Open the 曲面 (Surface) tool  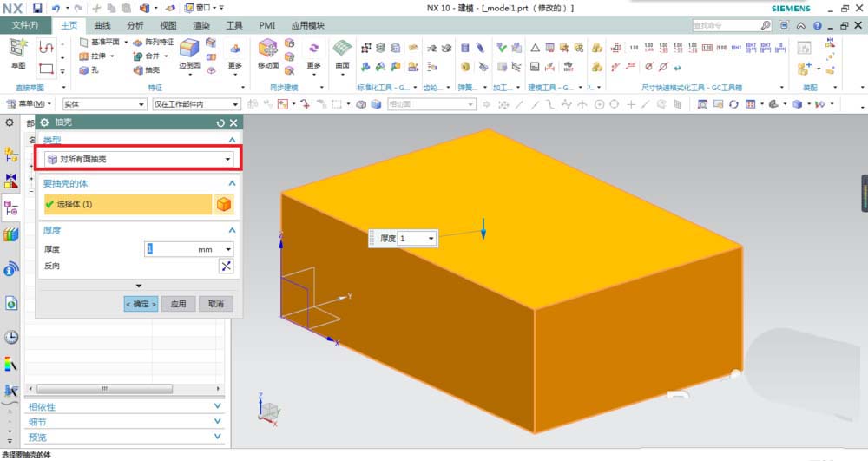point(343,54)
